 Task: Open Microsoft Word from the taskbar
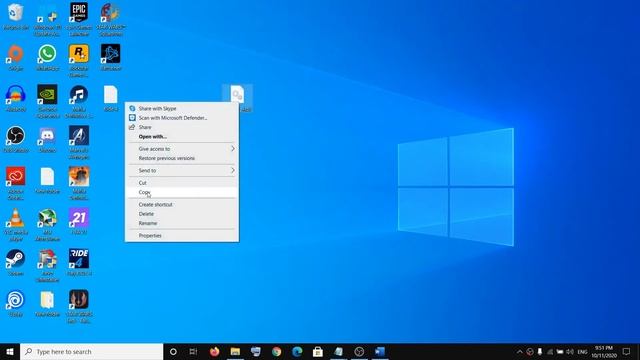coord(380,351)
